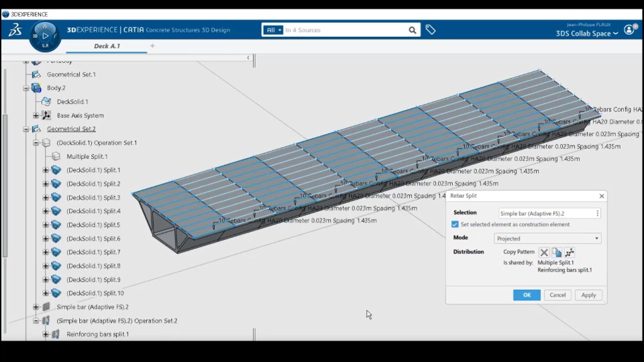Open the Mode Projected dropdown
Image resolution: width=644 pixels, height=362 pixels.
(x=547, y=239)
